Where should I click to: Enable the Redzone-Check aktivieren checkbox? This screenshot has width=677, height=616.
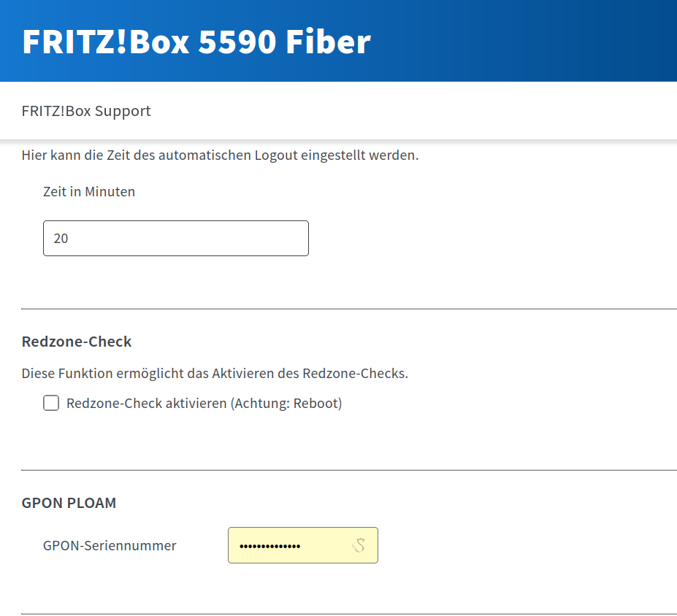(51, 403)
